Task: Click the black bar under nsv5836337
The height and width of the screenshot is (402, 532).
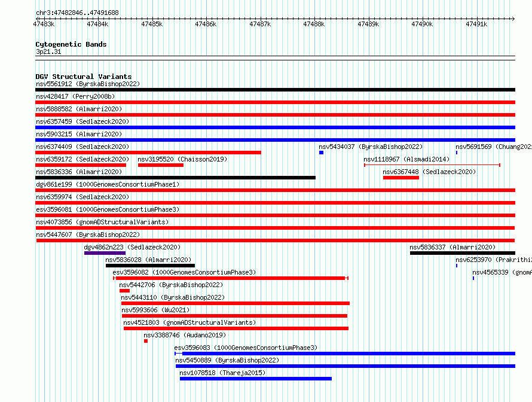Action: pos(463,253)
